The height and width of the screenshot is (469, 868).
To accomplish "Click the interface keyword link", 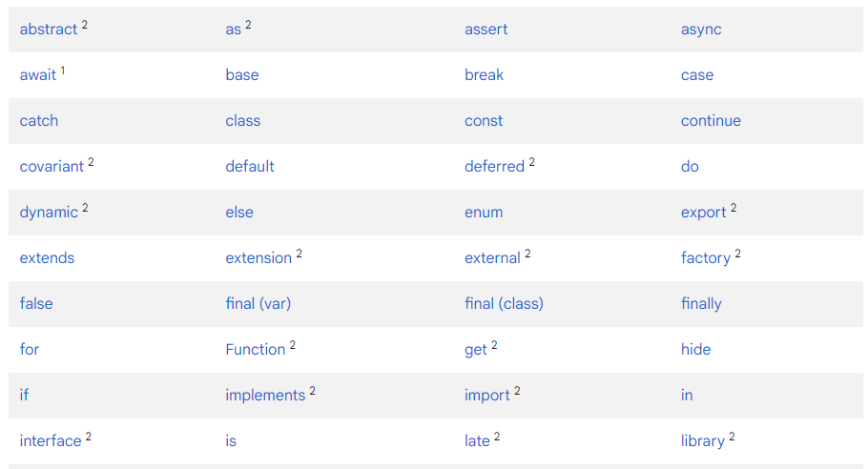I will (51, 441).
